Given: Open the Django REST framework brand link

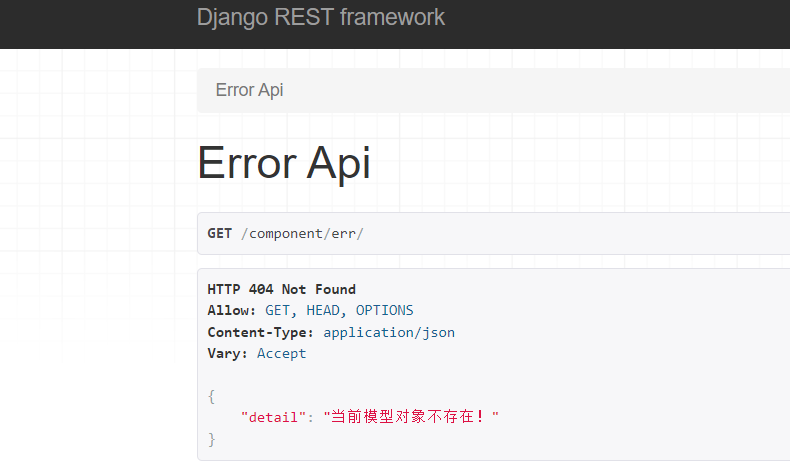Looking at the screenshot, I should (320, 18).
